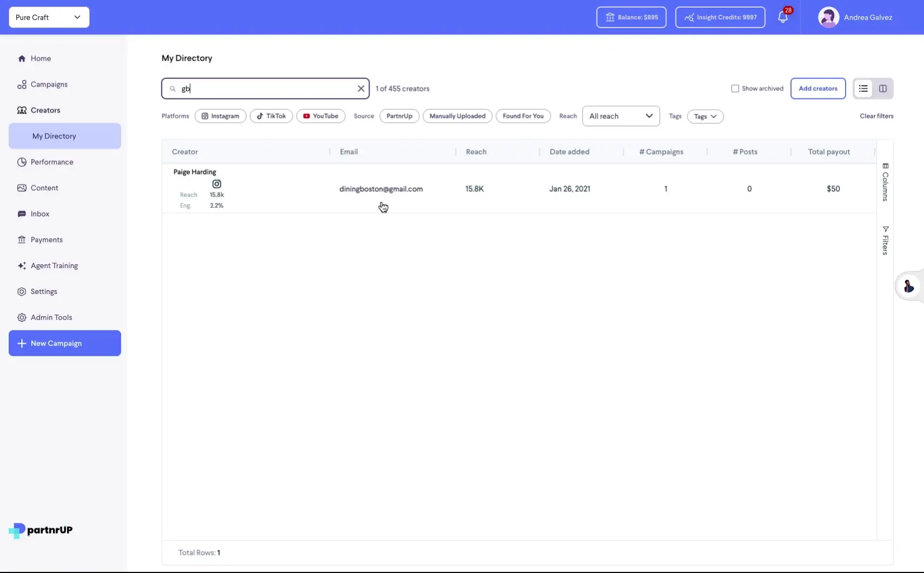Screen dimensions: 924x573
Task: Sort by the # Campaigns column header
Action: coord(661,152)
